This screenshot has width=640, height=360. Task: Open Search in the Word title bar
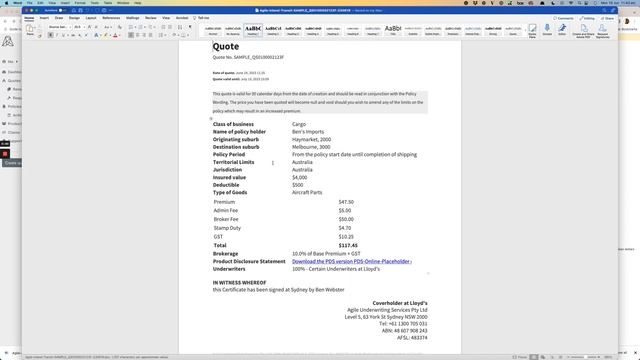[604, 10]
